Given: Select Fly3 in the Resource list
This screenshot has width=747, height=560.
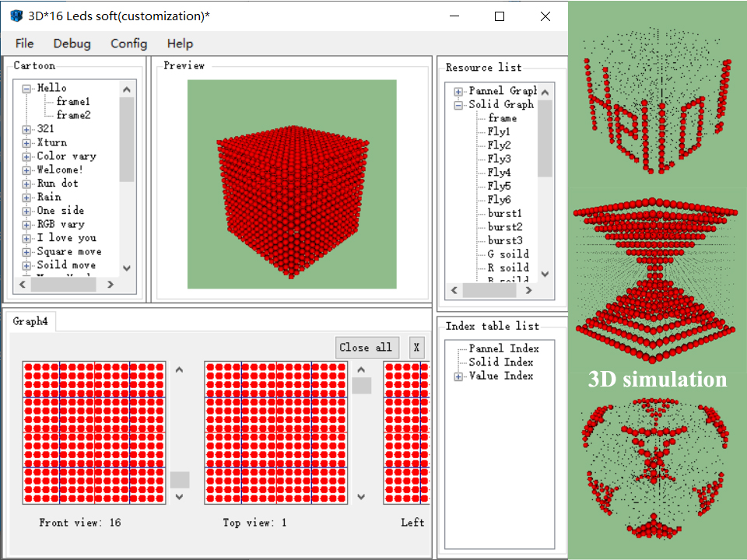Looking at the screenshot, I should [x=499, y=159].
